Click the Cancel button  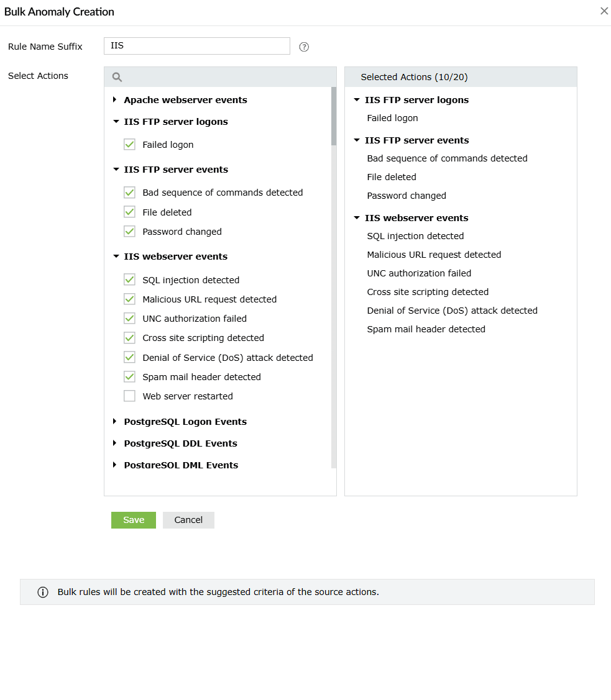click(188, 520)
